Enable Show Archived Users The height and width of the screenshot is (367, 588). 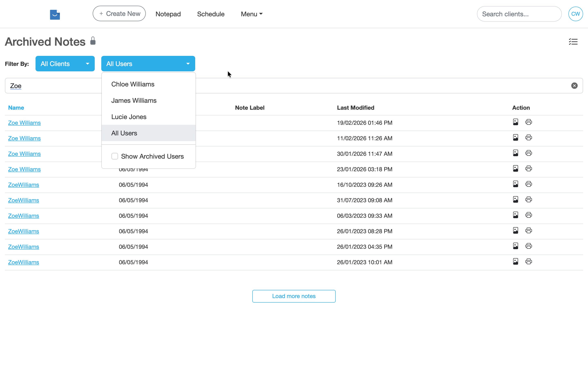pos(115,156)
